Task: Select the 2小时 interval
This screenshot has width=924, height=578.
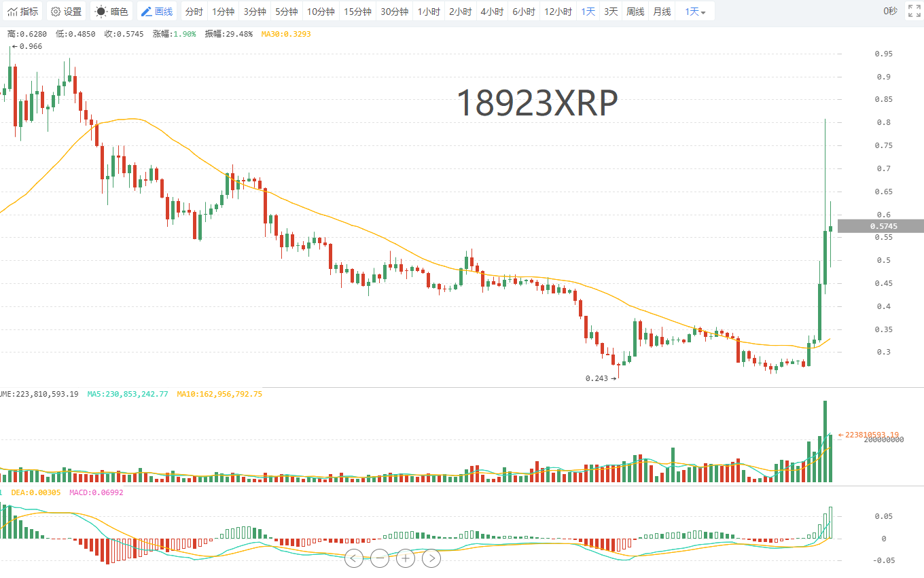Action: click(460, 12)
